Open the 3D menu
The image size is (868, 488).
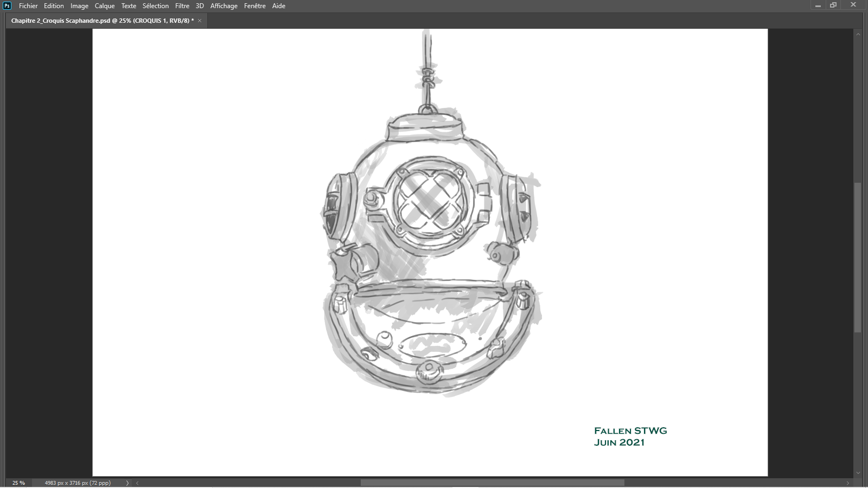tap(200, 6)
